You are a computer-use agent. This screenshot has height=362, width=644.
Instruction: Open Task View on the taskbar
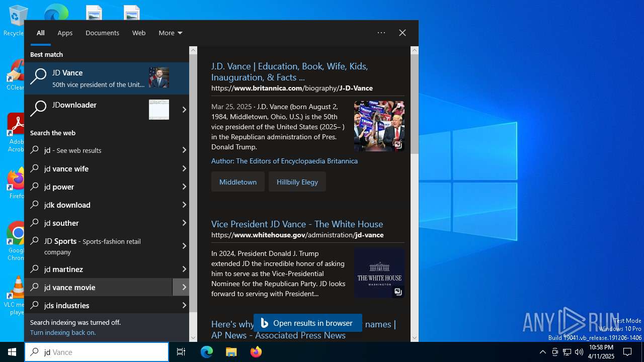tap(181, 352)
